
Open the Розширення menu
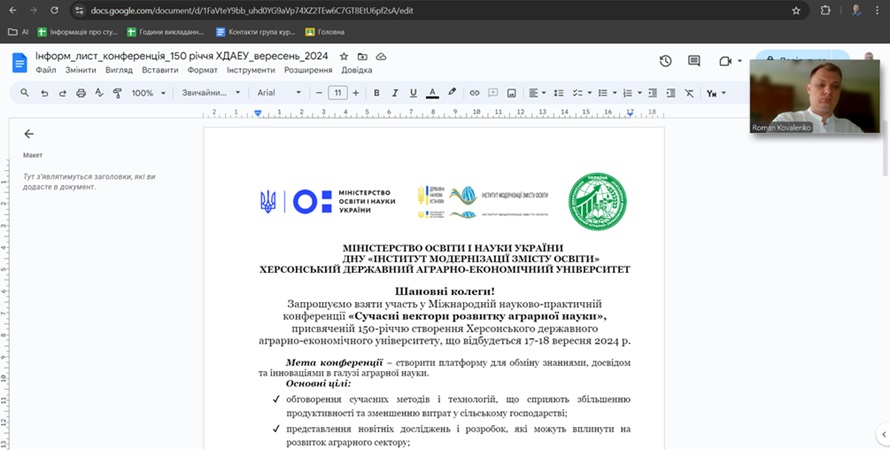point(308,70)
